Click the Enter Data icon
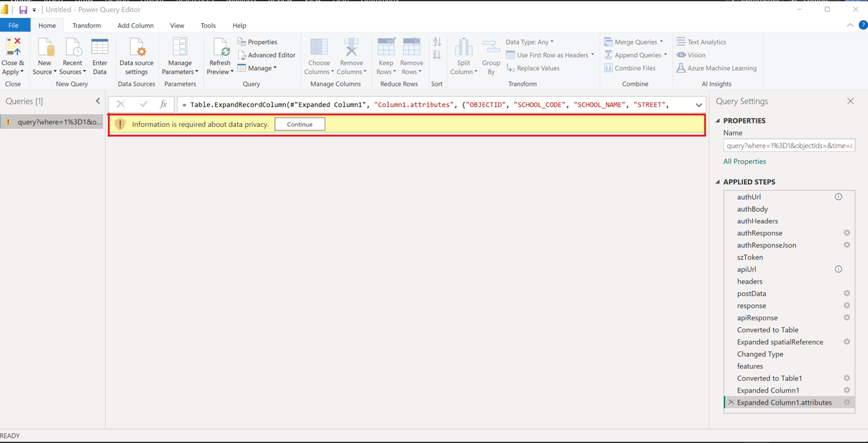Image resolution: width=868 pixels, height=443 pixels. point(100,47)
